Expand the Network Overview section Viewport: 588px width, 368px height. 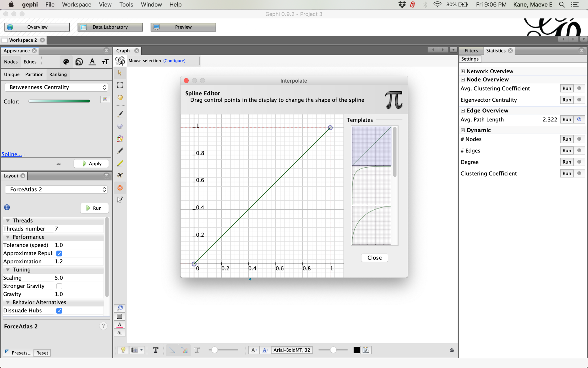(x=463, y=71)
